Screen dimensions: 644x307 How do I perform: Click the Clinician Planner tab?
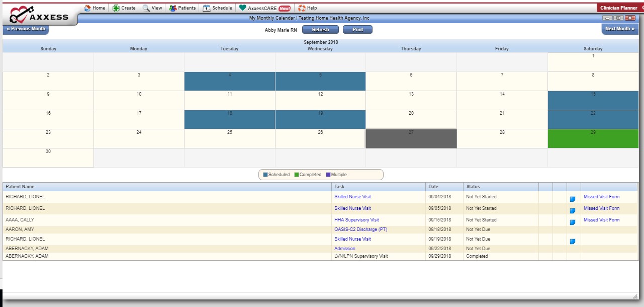click(618, 8)
